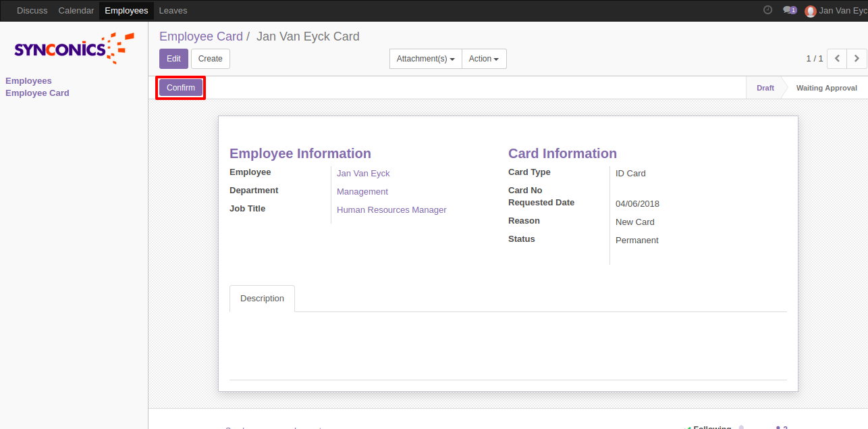This screenshot has height=429, width=868.
Task: Click Jan Van Eyck user avatar
Action: click(x=811, y=11)
